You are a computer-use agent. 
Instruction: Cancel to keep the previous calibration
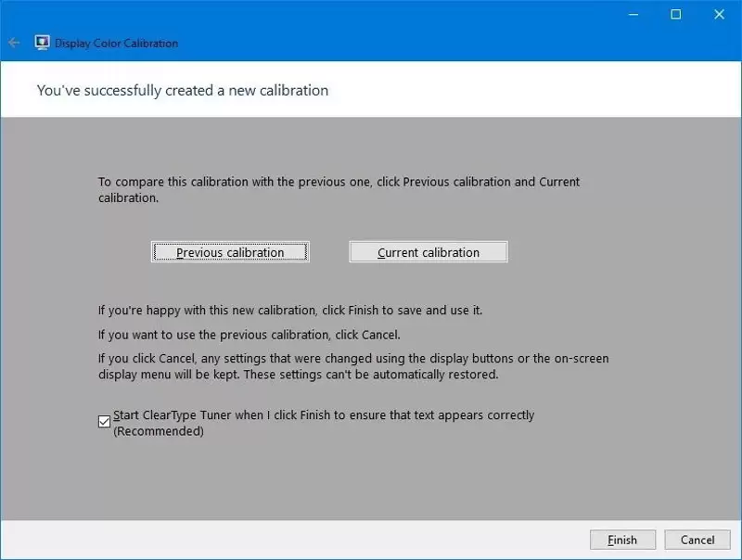click(697, 540)
